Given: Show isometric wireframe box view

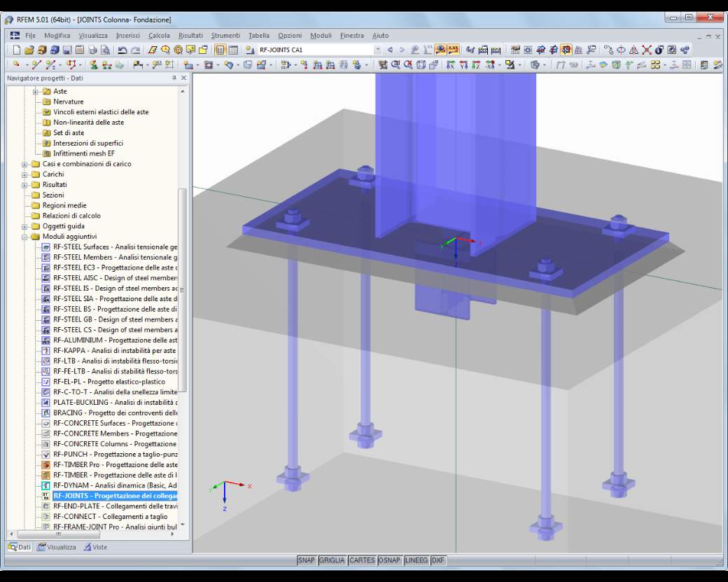Looking at the screenshot, I should [421, 64].
